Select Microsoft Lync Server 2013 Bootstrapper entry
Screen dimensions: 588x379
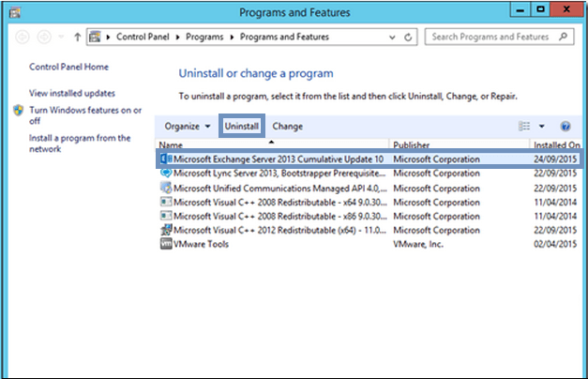369,174
